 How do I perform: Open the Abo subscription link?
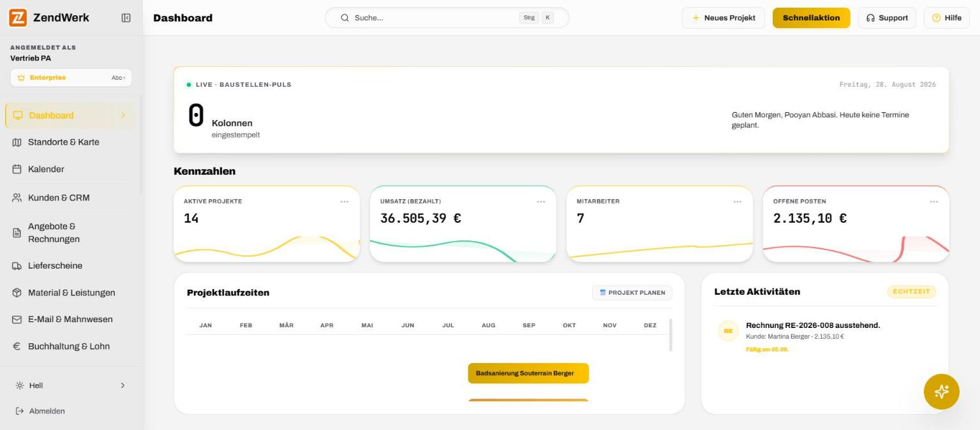(119, 78)
